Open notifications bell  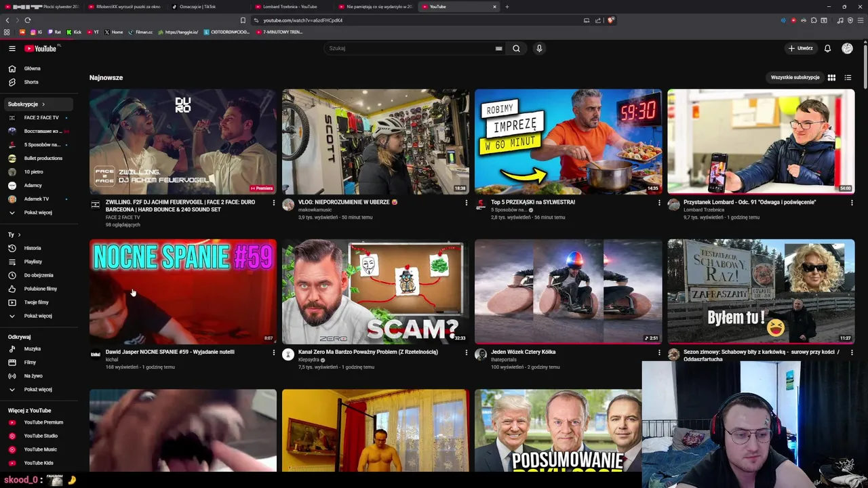coord(827,48)
